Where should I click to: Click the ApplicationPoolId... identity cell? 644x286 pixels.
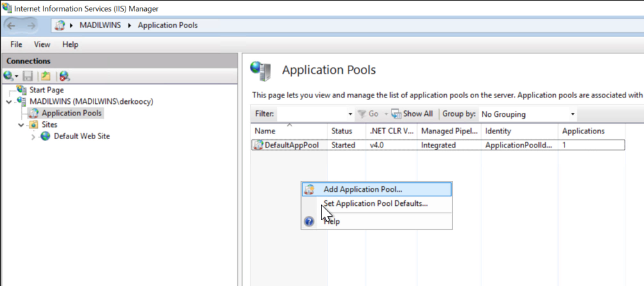coord(518,145)
